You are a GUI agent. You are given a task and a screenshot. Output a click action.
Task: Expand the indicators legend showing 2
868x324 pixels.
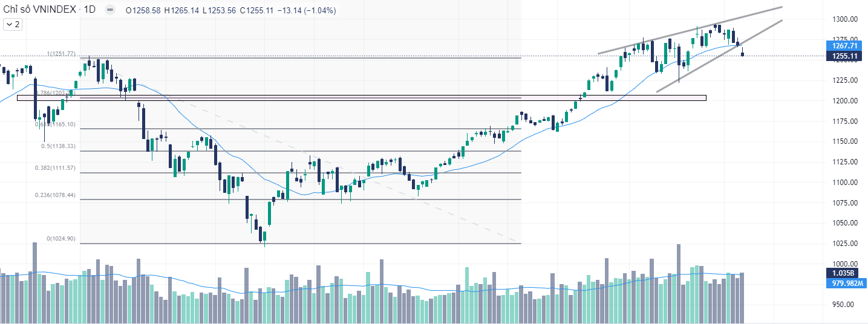tap(13, 24)
